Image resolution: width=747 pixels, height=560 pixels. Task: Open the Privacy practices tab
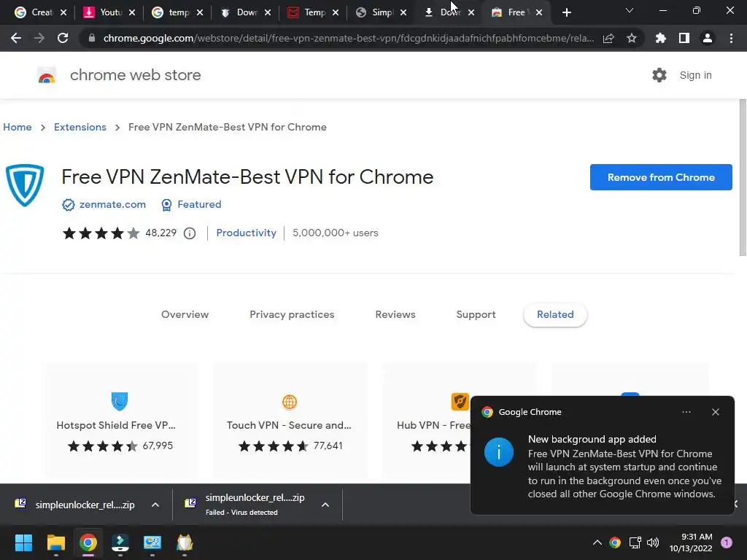(x=292, y=314)
